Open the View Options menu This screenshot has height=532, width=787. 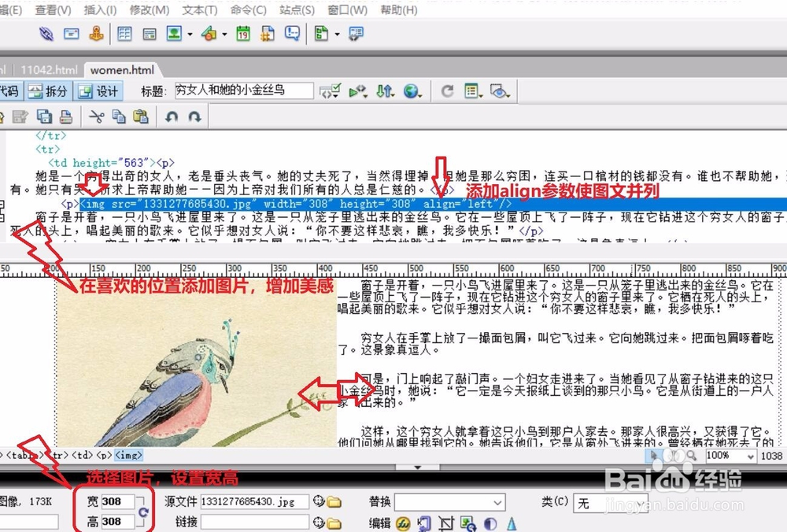tap(473, 91)
